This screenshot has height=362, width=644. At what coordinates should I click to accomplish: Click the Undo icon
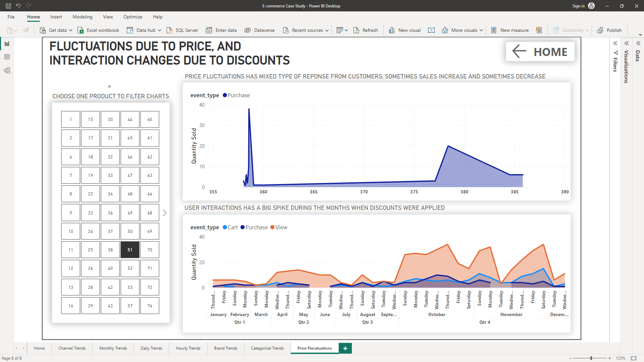(x=18, y=6)
